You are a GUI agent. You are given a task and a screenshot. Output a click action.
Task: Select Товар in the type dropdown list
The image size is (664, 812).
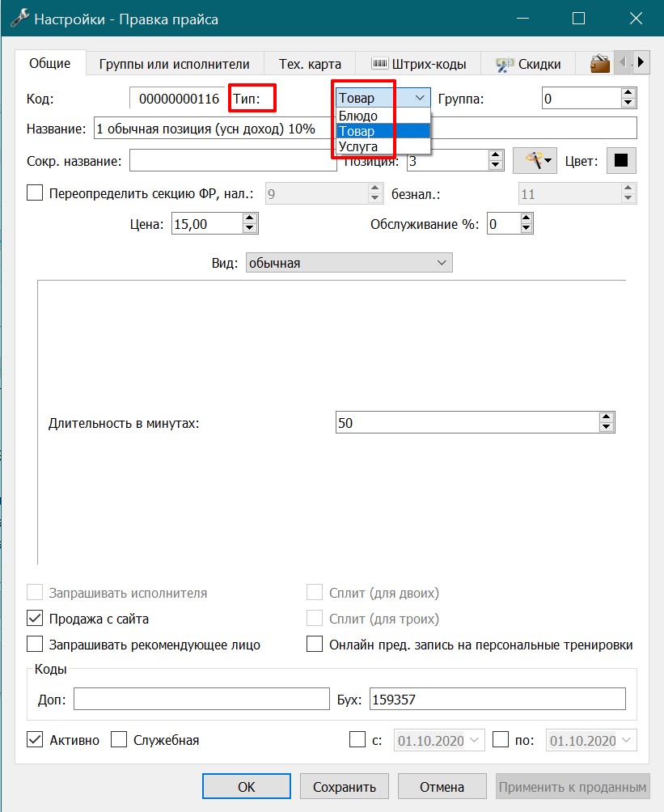(383, 131)
